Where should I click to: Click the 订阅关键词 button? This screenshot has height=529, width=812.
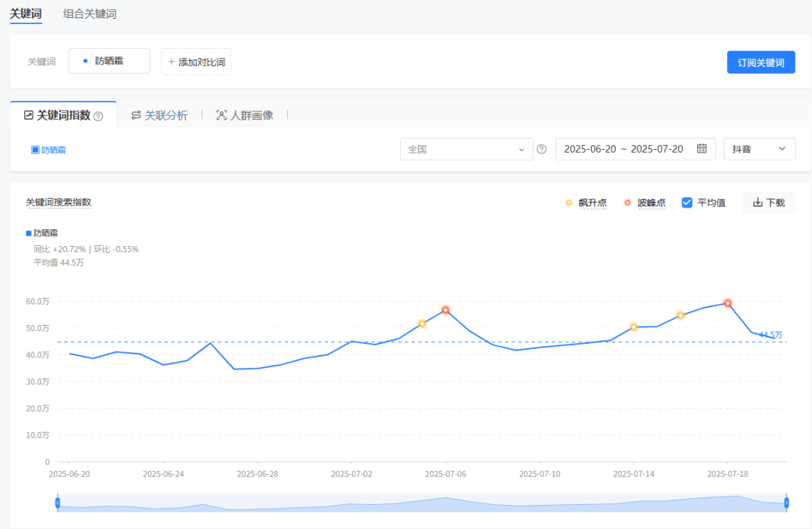coord(760,62)
